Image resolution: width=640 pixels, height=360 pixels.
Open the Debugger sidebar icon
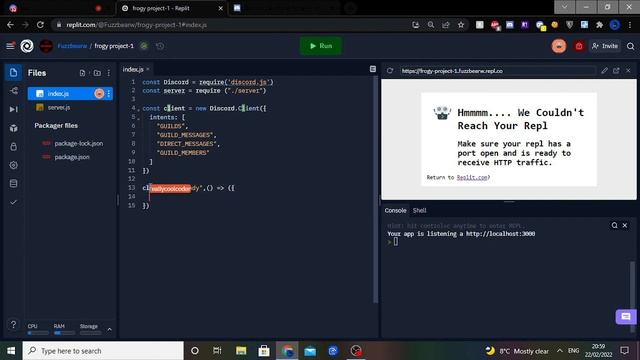[x=13, y=109]
